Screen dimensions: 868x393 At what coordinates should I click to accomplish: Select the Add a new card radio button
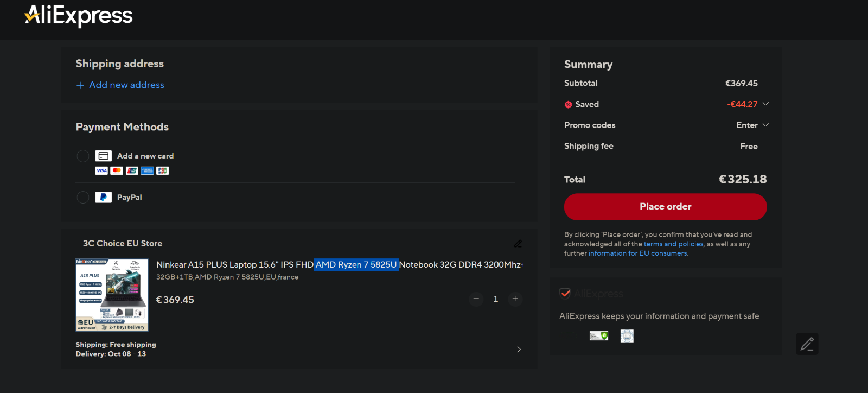83,156
